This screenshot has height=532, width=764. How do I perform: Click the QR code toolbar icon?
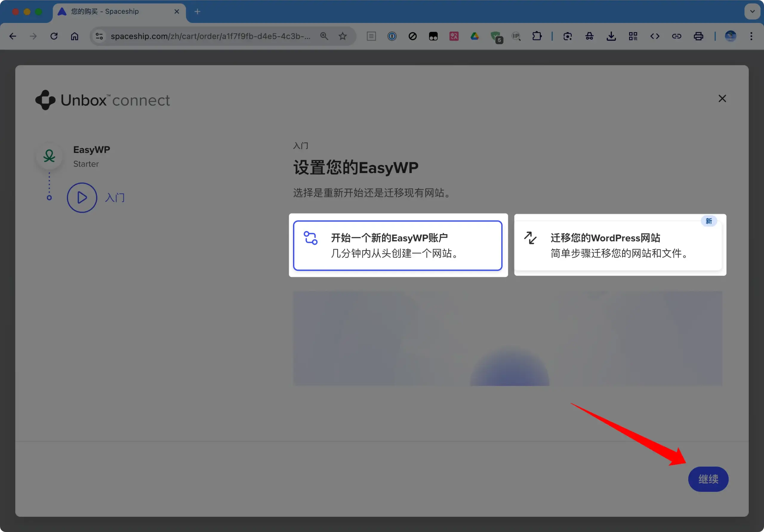point(633,36)
